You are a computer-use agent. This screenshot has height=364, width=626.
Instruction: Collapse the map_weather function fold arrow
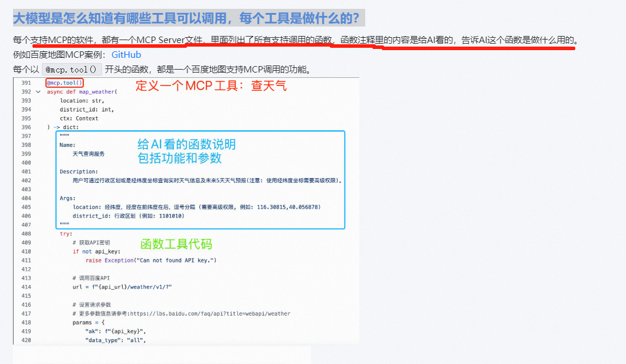[38, 92]
